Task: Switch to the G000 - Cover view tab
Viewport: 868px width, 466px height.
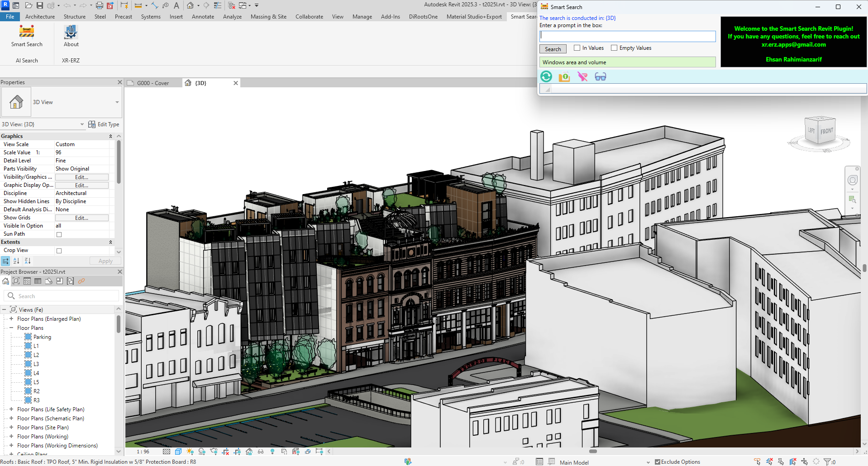Action: click(153, 83)
